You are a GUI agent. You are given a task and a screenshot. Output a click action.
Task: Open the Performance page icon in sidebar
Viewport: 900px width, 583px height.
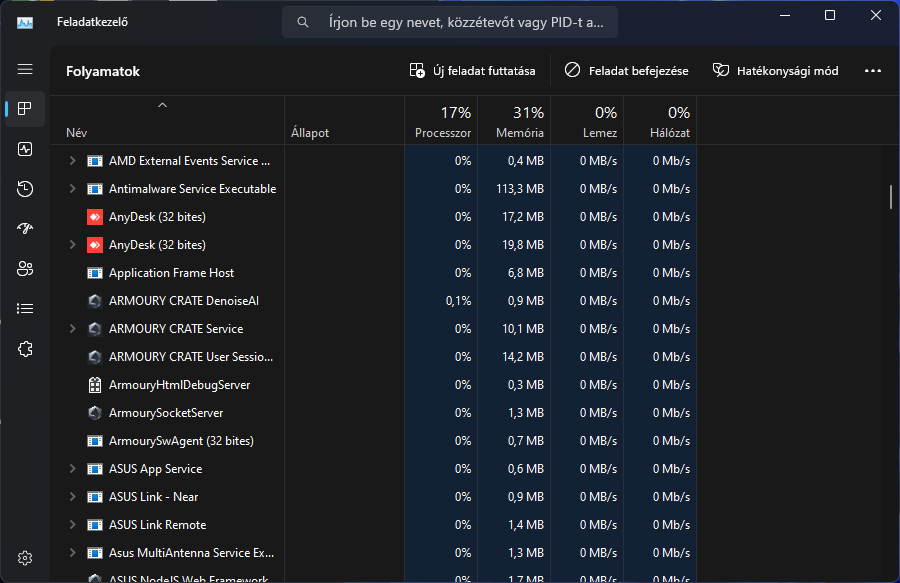coord(25,149)
